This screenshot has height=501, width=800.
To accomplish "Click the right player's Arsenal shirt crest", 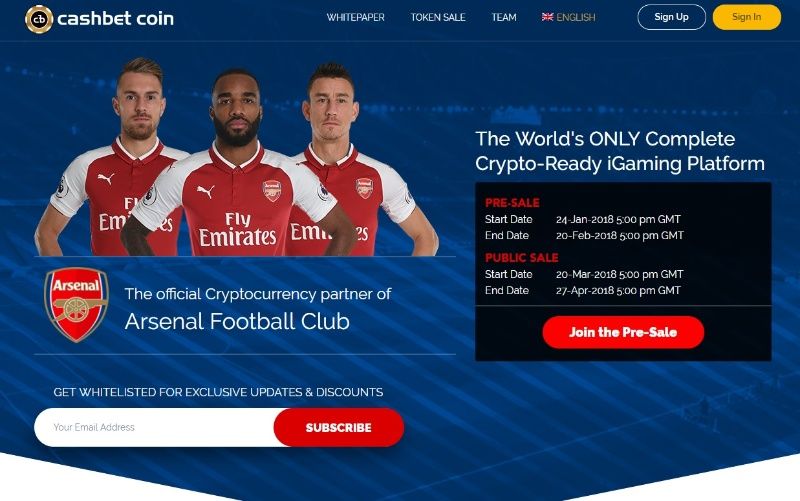I will point(364,188).
